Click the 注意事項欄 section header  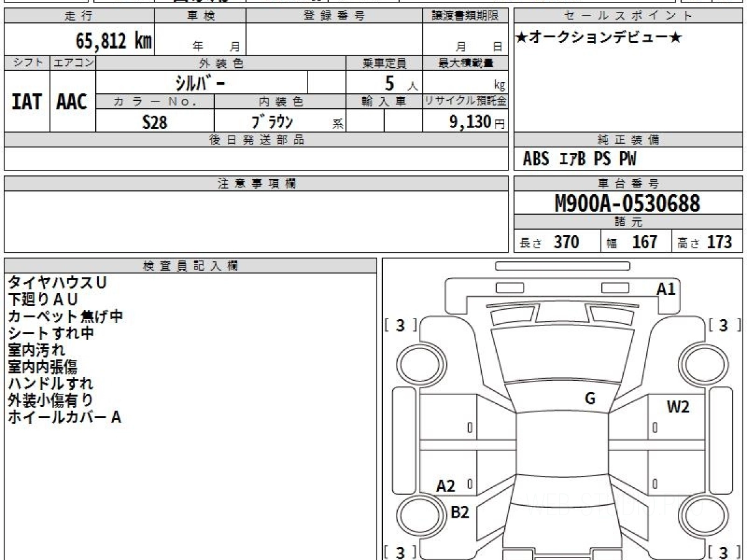[256, 184]
